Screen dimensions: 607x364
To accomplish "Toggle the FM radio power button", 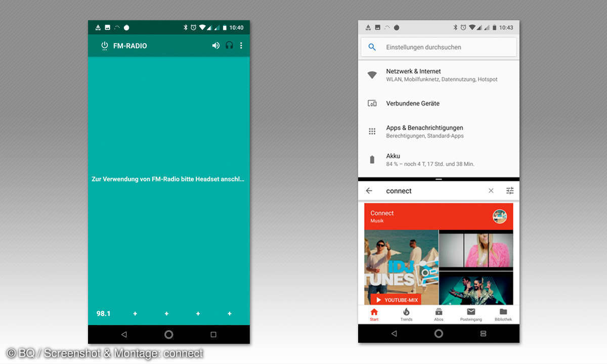I will click(x=105, y=45).
